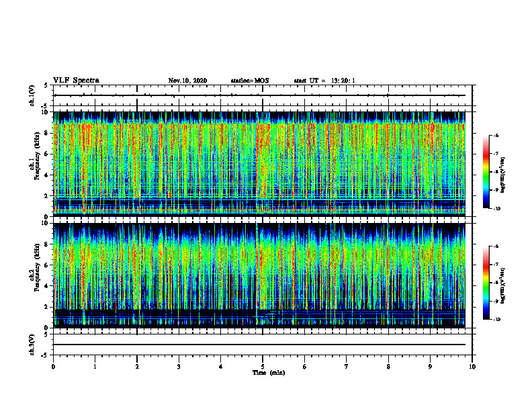Click the "-10" label on ch.2 colorbar
Screen dimensions: 532x411
point(496,320)
